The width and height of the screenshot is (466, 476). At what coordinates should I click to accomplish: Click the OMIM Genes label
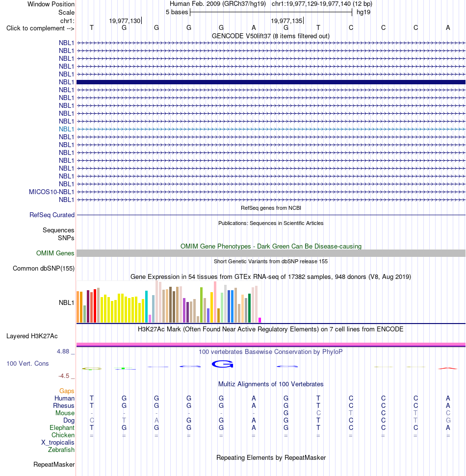pyautogui.click(x=55, y=253)
